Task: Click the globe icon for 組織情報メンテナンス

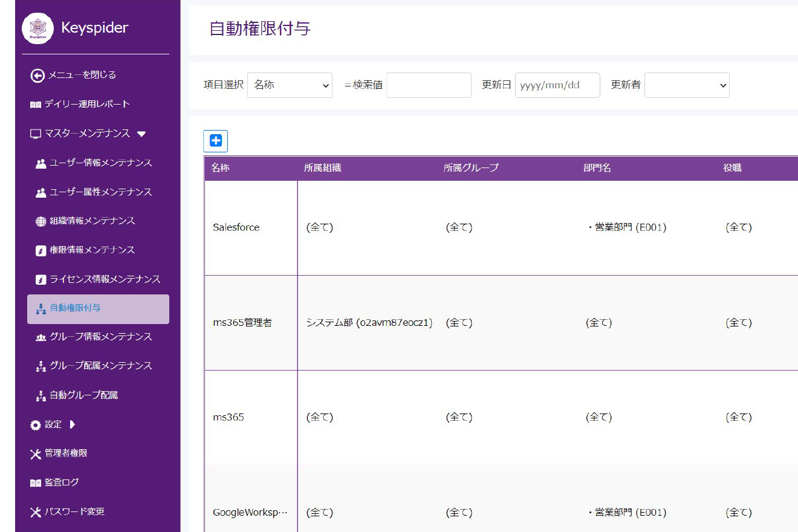Action: [41, 221]
